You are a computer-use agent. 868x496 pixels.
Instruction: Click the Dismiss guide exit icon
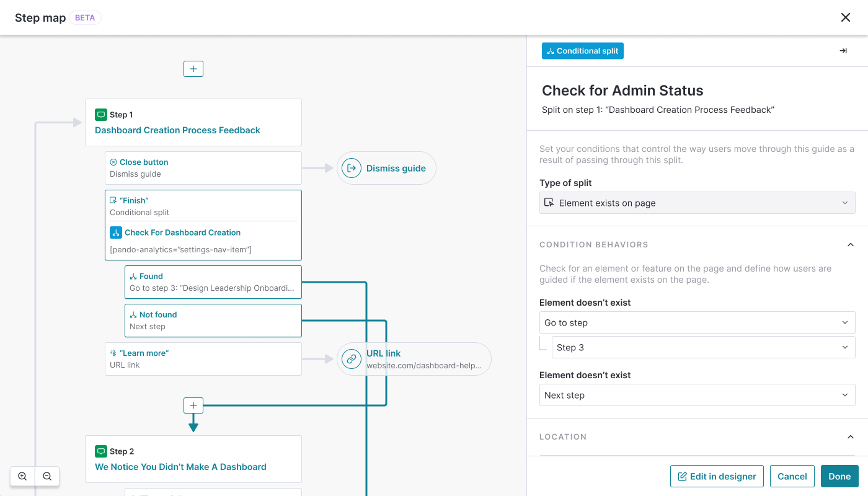coord(352,168)
